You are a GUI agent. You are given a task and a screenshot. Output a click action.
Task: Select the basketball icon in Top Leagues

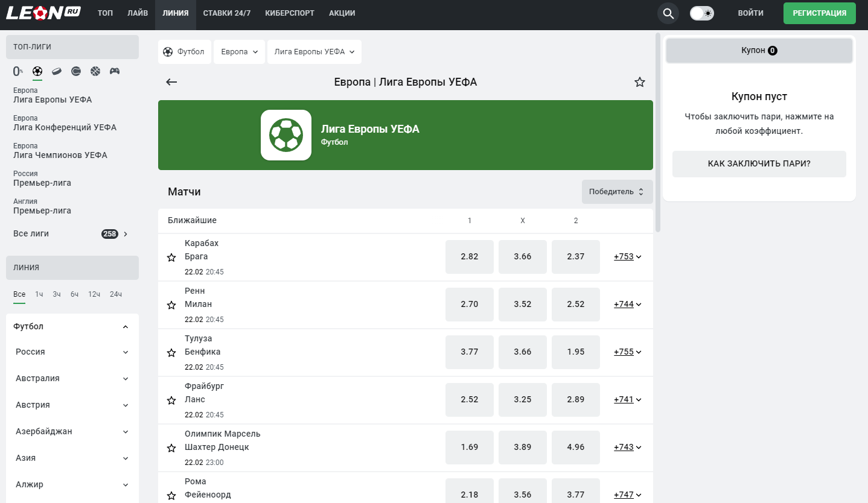(x=95, y=71)
